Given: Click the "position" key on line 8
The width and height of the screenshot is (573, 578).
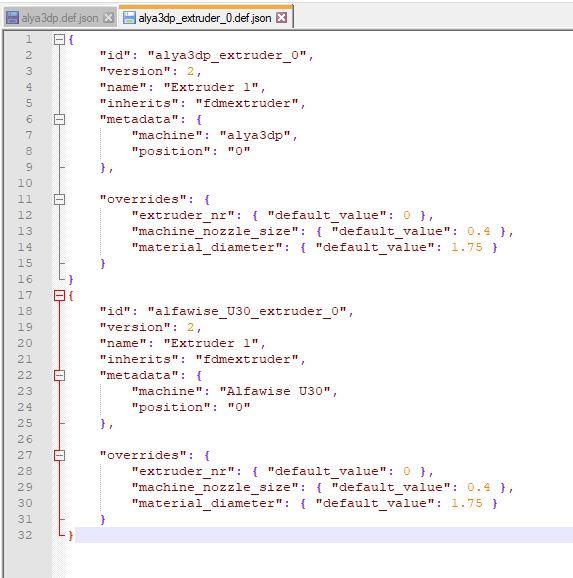Looking at the screenshot, I should click(171, 152).
